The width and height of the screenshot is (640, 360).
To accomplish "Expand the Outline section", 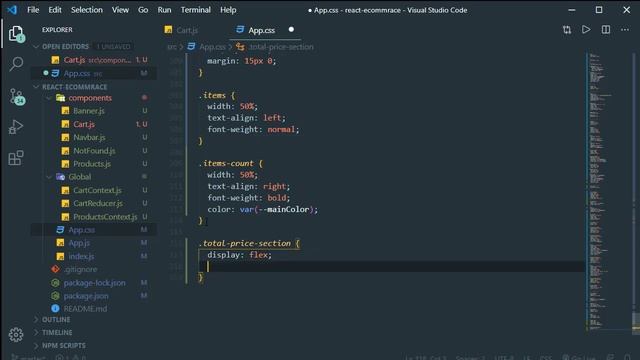I will (x=56, y=320).
